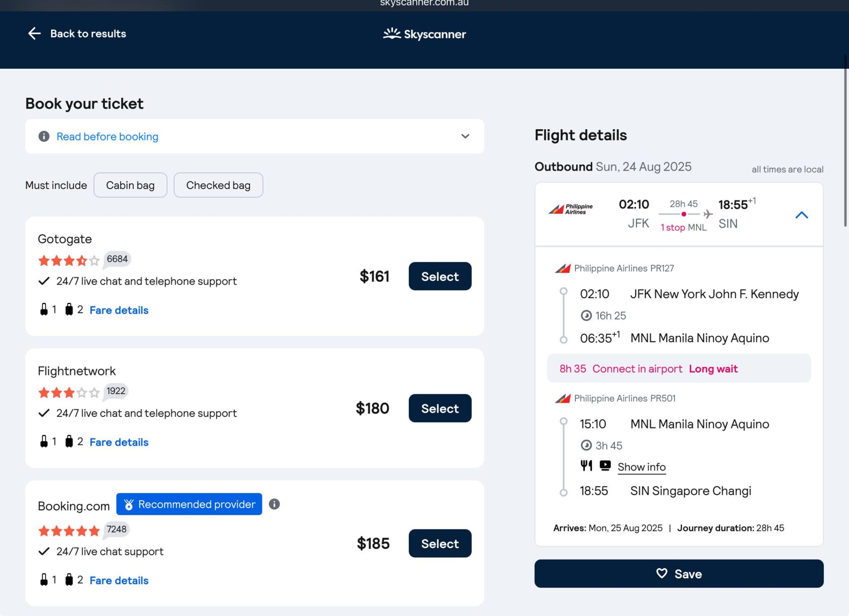Click the Flightnetwork support checkmark icon
Image resolution: width=849 pixels, height=616 pixels.
pos(44,413)
